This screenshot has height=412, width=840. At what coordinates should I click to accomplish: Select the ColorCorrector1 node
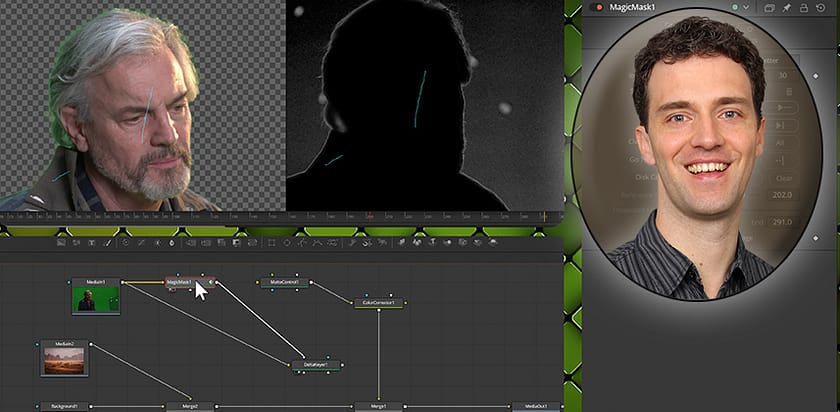(x=379, y=303)
